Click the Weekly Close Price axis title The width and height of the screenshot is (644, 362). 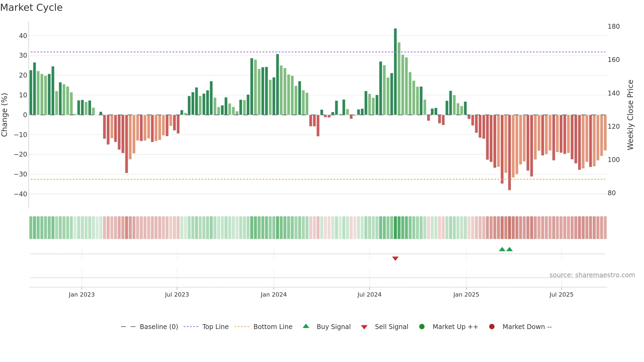click(630, 115)
